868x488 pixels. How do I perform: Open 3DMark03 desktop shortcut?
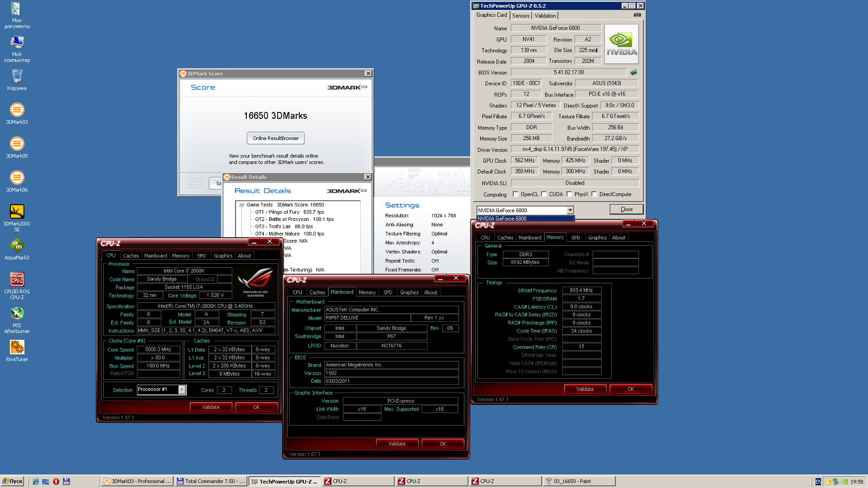17,114
